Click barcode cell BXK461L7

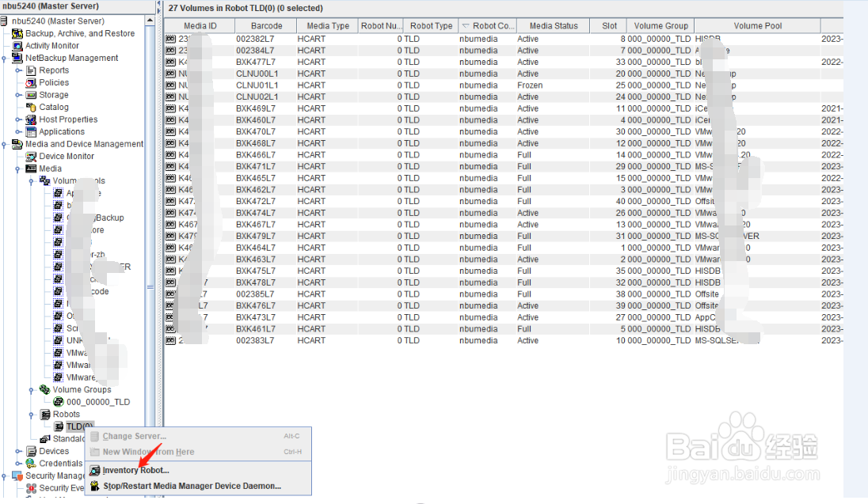(x=256, y=329)
